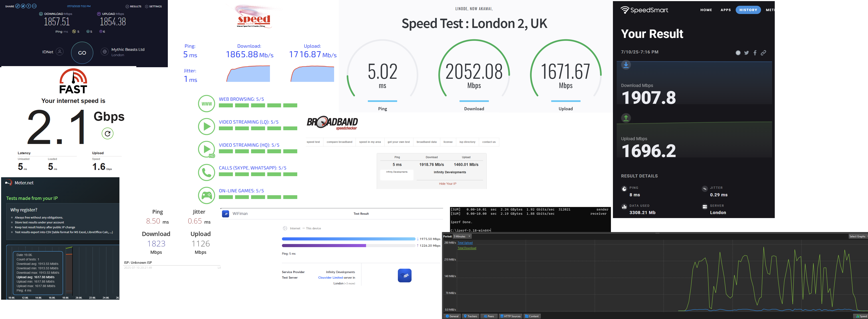Open SpeedSmart APPS menu
The width and height of the screenshot is (868, 319).
tap(725, 10)
